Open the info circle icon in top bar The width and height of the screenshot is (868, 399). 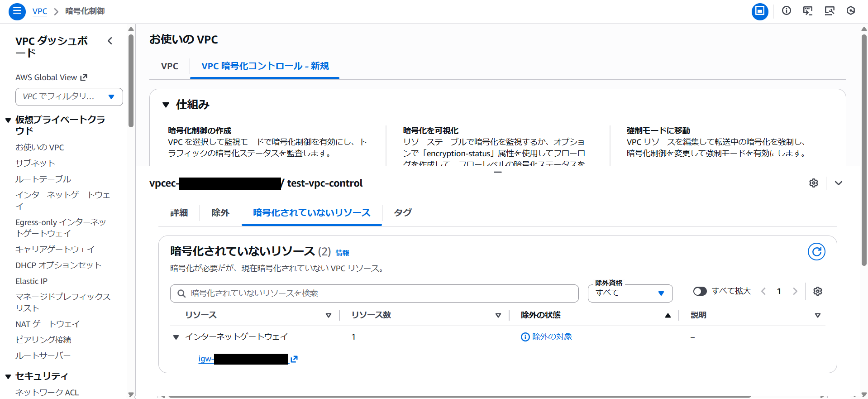click(787, 11)
